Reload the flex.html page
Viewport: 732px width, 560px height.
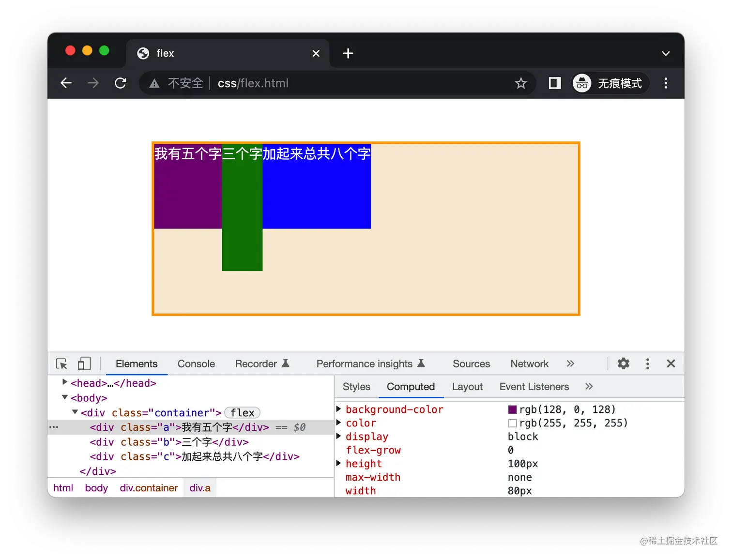[121, 83]
